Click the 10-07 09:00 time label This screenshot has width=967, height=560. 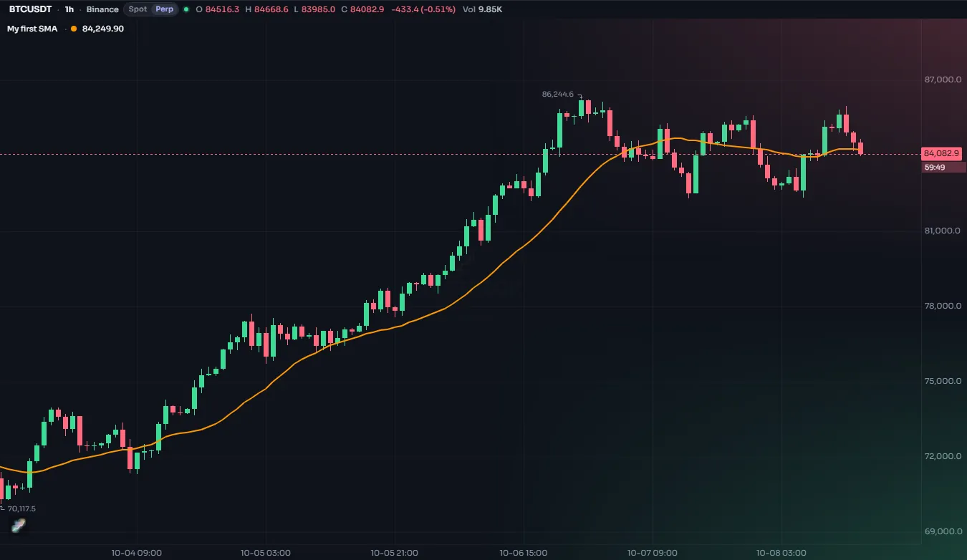(653, 553)
